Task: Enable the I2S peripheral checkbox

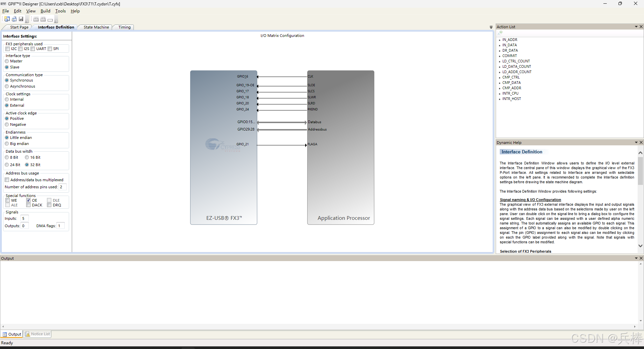Action: tap(20, 49)
